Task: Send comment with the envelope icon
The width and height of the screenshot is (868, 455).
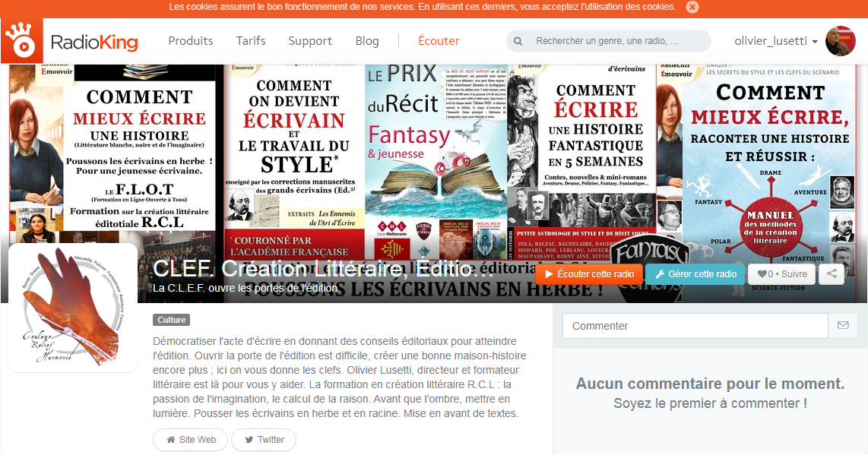Action: point(843,326)
